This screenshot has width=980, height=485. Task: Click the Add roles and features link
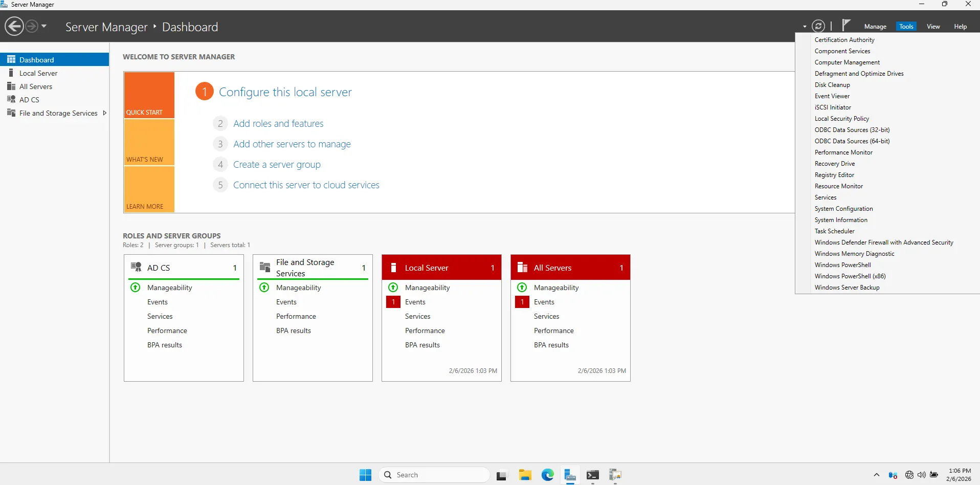(x=278, y=123)
